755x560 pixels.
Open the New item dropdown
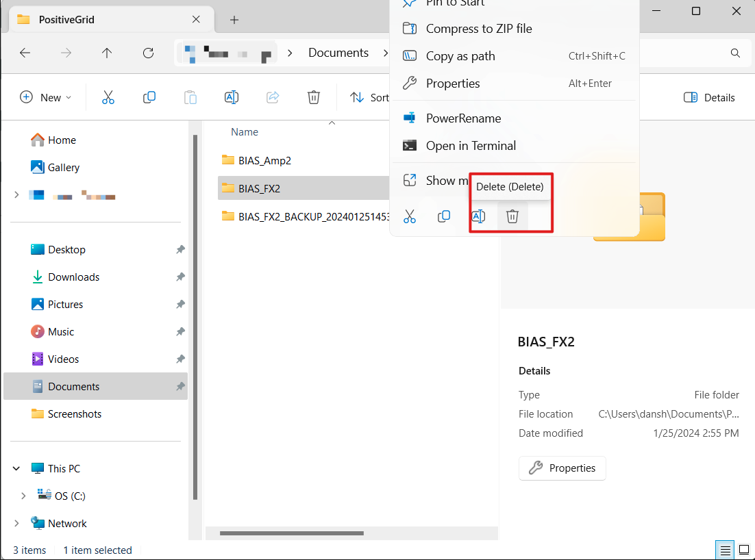tap(46, 97)
